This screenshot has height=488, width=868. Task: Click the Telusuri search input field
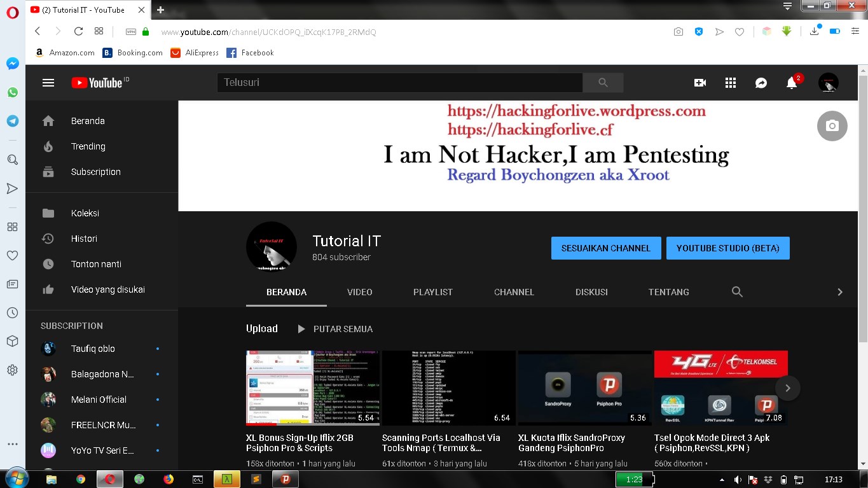[399, 83]
